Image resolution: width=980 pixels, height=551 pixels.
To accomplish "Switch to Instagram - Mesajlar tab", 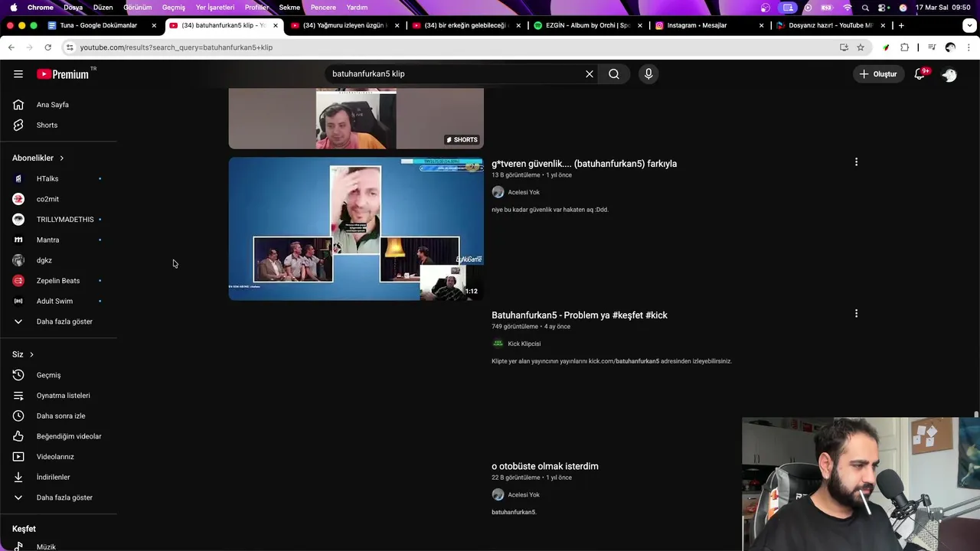I will (x=710, y=25).
